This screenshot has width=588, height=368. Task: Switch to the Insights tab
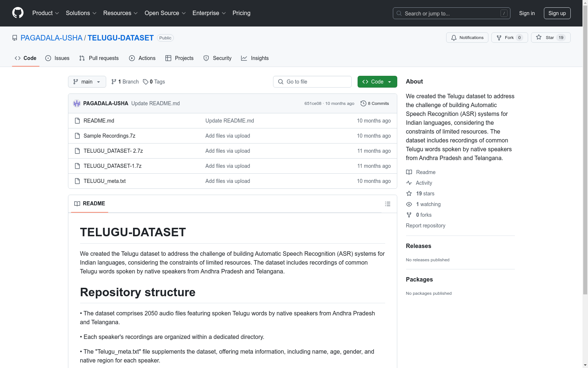pos(255,58)
